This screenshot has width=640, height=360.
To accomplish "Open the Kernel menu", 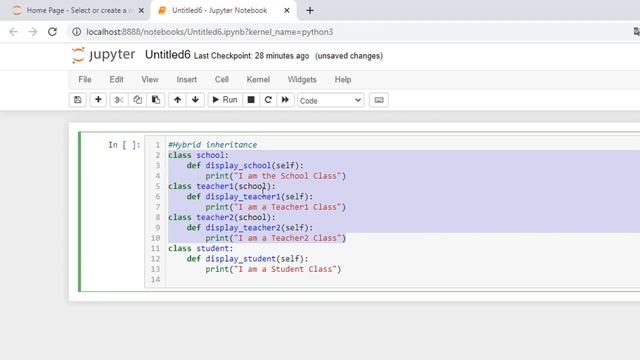I will [x=258, y=80].
